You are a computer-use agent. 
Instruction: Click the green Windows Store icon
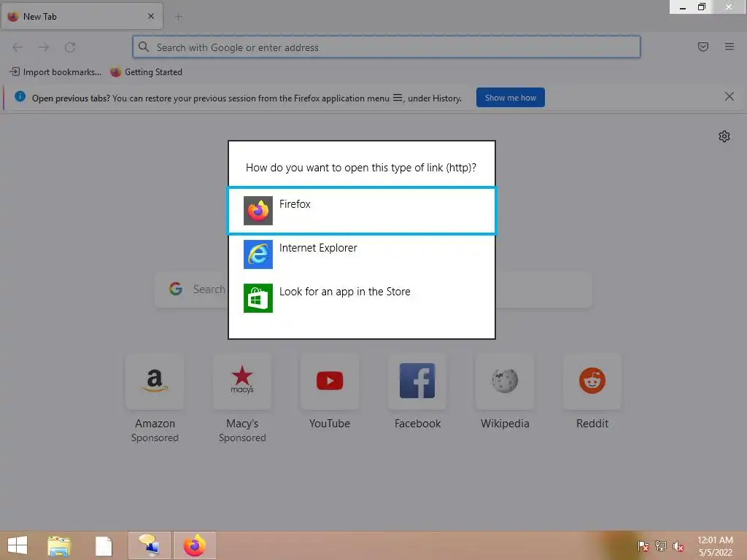pos(258,298)
